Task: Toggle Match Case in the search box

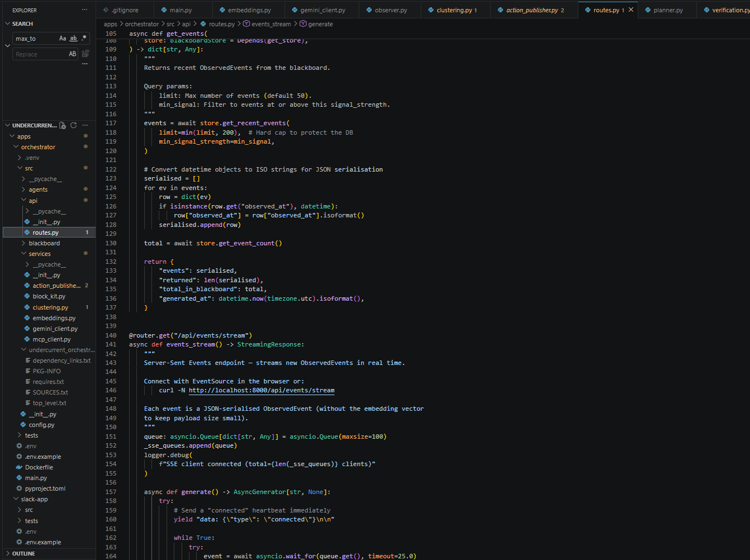Action: 63,39
